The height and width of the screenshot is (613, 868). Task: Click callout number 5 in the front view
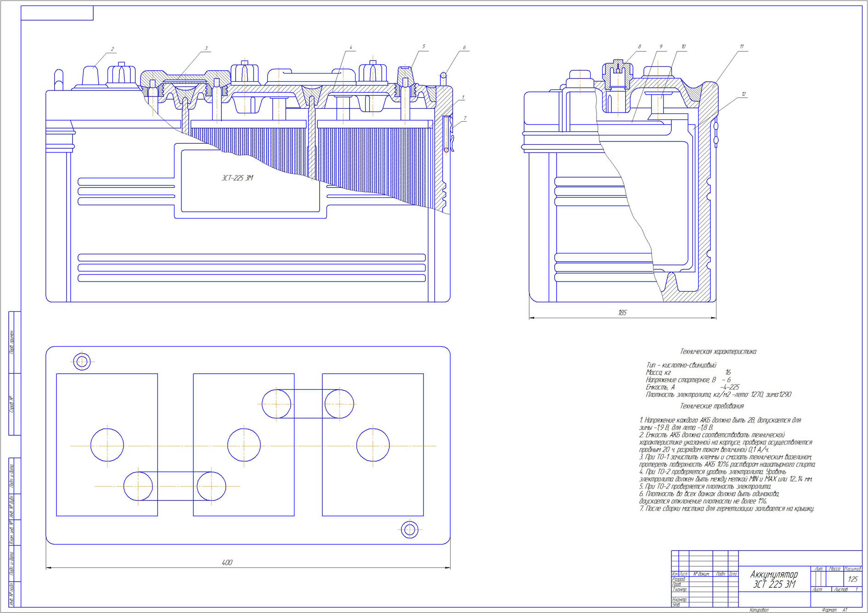[424, 46]
